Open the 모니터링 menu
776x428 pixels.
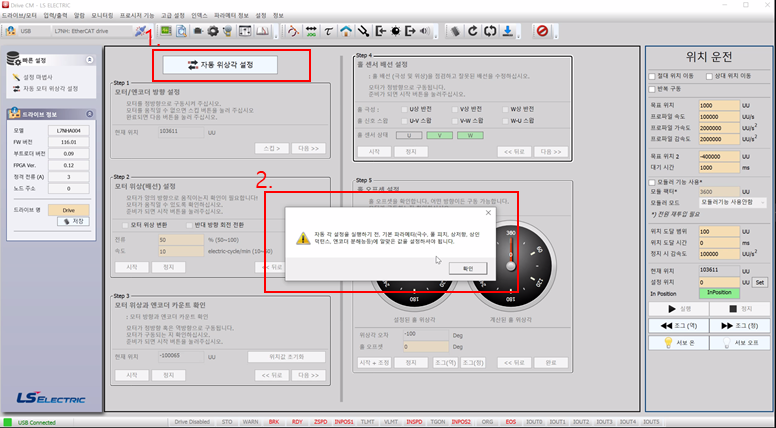click(102, 15)
